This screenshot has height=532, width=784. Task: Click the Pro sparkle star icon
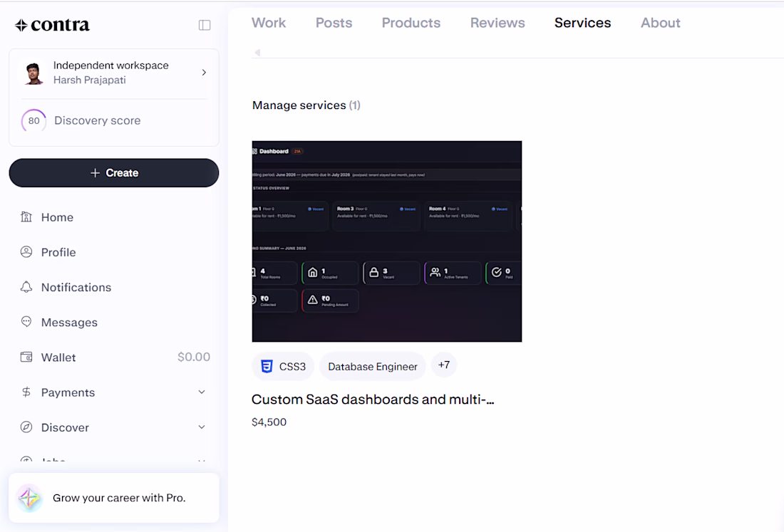(x=29, y=498)
